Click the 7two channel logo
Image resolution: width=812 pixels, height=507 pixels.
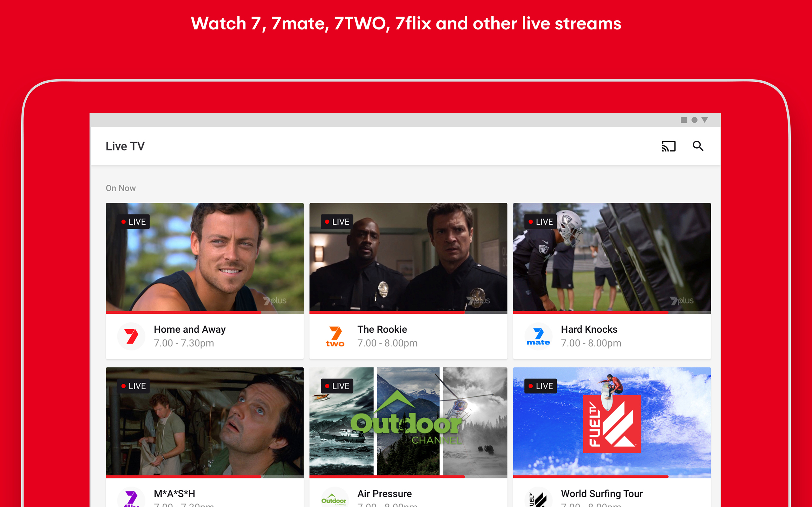335,336
